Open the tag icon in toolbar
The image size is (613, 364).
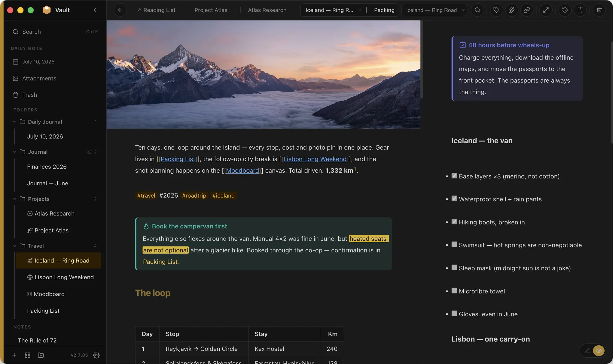pos(496,10)
